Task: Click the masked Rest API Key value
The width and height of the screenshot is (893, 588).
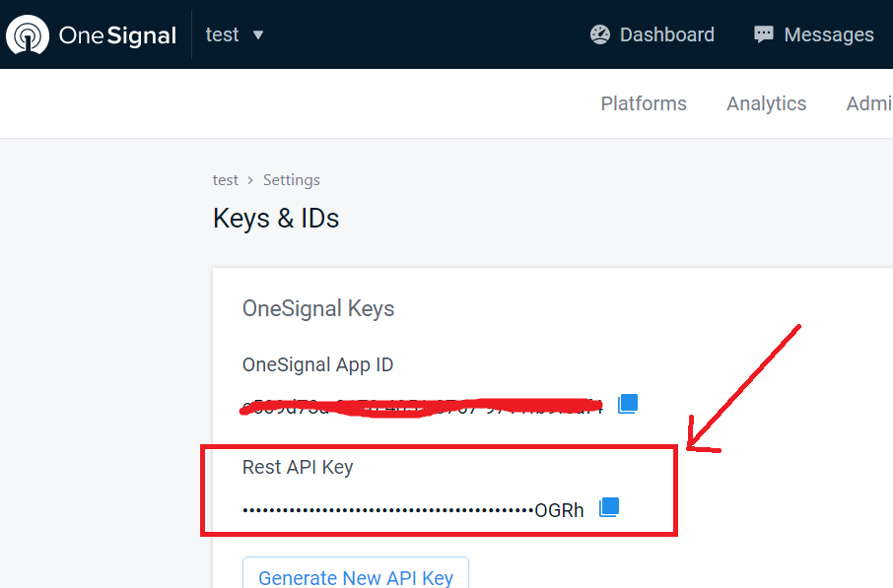Action: pyautogui.click(x=413, y=510)
